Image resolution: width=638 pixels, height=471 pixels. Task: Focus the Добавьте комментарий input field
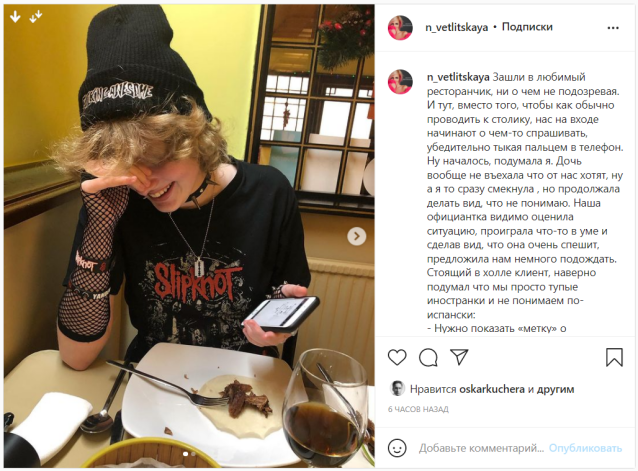click(481, 448)
